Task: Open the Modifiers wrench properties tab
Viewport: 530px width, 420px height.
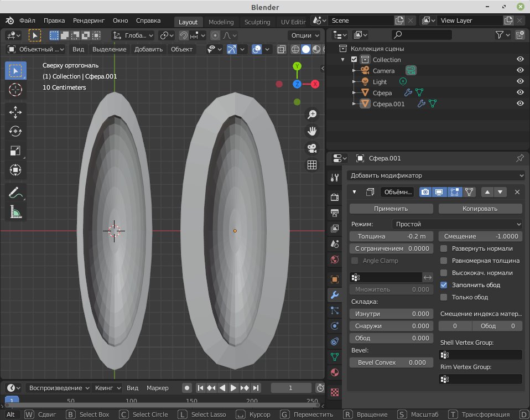Action: coord(334,295)
